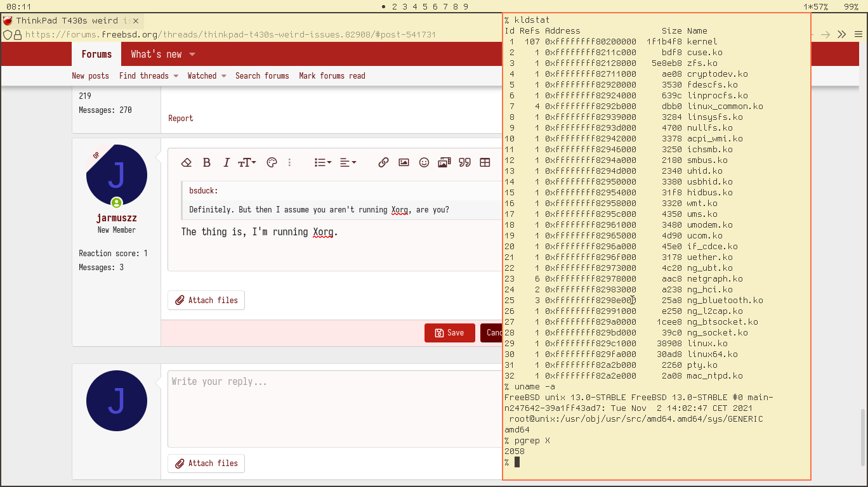Switch to workspace 2 in the top bar

[x=395, y=6]
